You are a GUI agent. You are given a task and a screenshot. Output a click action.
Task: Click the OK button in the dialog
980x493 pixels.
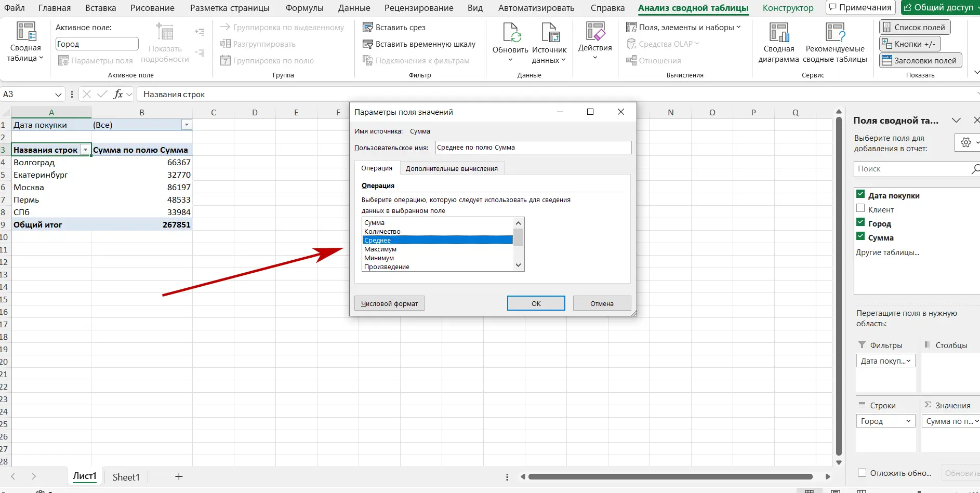[536, 303]
